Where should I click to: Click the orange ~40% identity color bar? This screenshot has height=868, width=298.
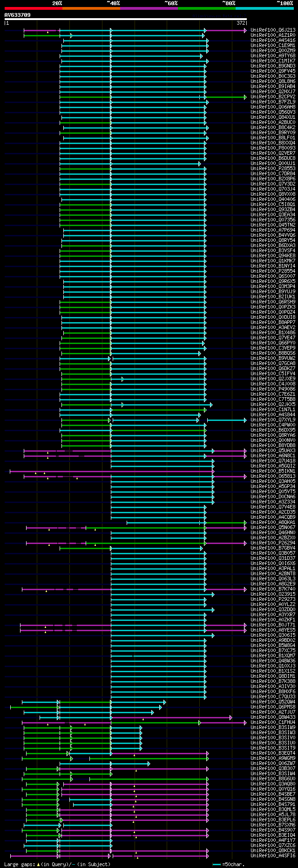[x=91, y=8]
